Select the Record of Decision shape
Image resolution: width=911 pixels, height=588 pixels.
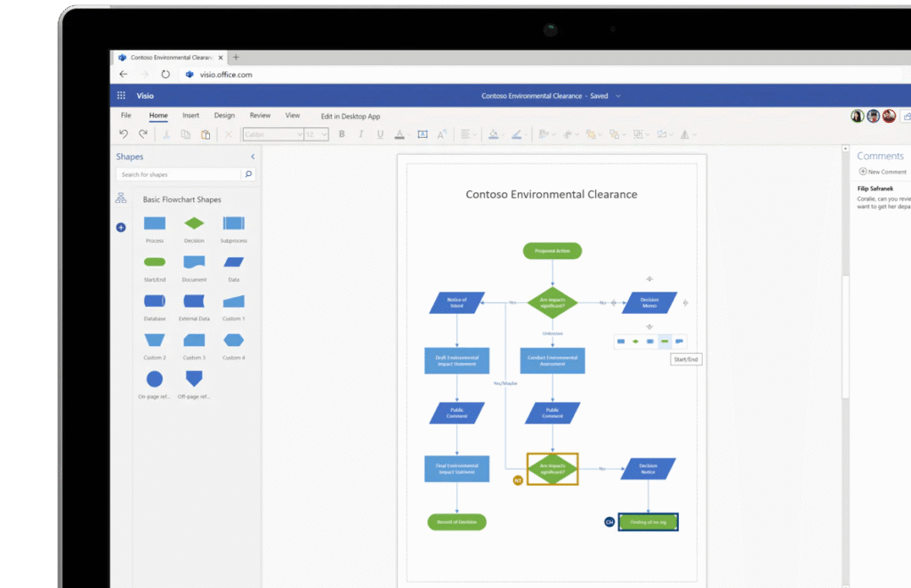tap(456, 522)
